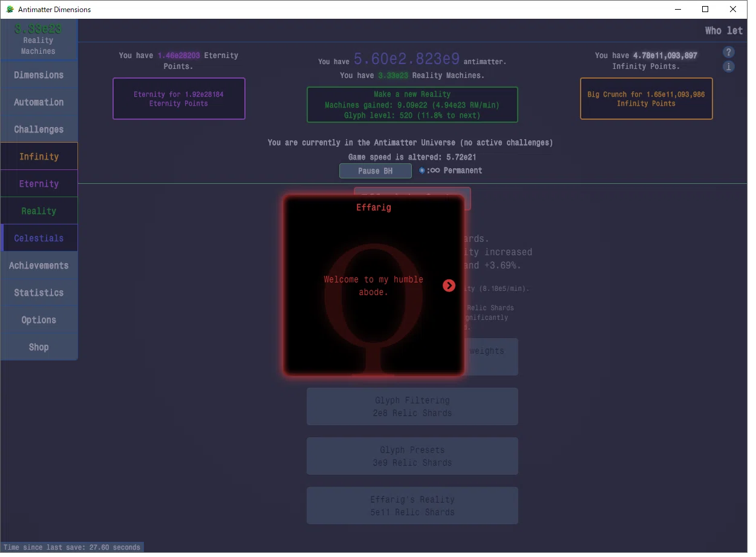Maximize the Antimatter Dimensions window

[705, 9]
